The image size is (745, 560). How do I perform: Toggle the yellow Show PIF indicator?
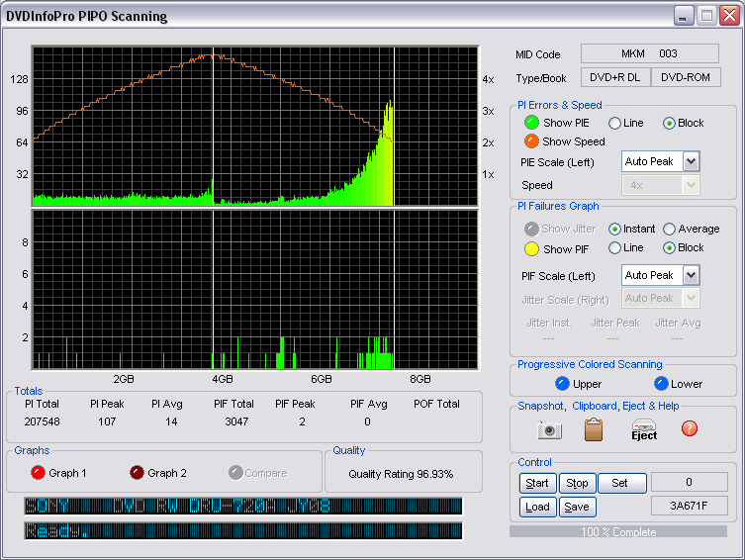point(531,249)
